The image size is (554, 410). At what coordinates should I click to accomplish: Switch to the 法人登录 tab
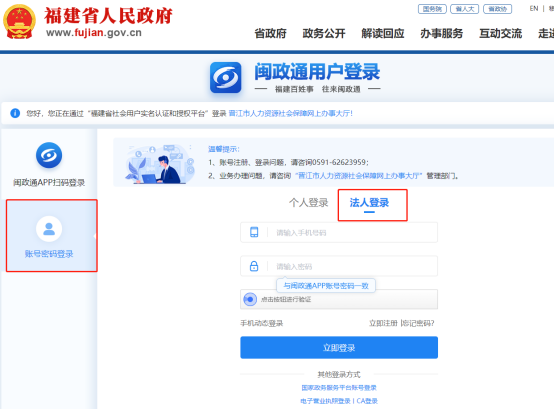pos(369,203)
